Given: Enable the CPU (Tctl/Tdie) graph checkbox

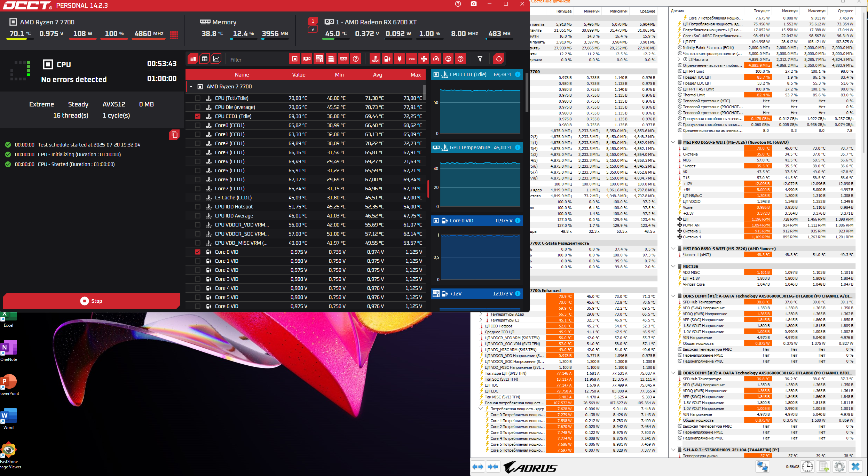Looking at the screenshot, I should pyautogui.click(x=198, y=98).
